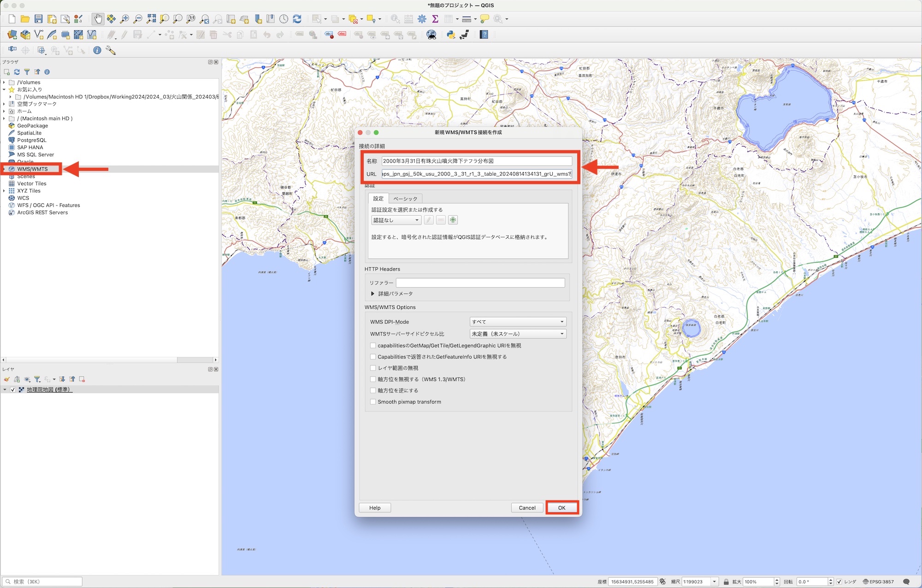Open the Processing Toolbox gear icon

tap(422, 19)
